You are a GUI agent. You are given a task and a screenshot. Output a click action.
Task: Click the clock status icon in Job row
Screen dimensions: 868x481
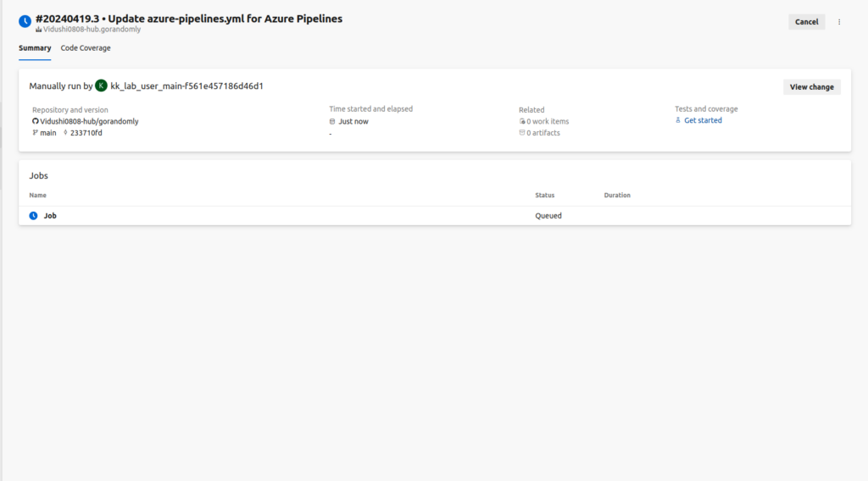(33, 216)
